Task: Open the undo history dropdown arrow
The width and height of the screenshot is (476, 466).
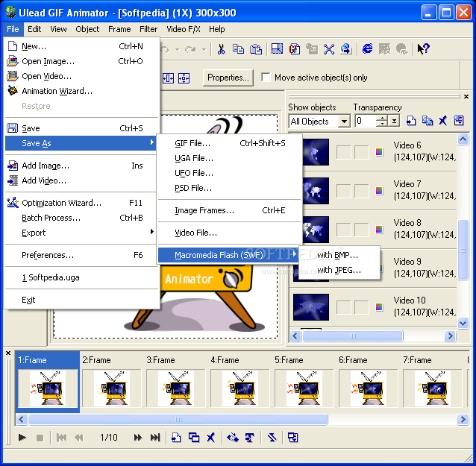Action: click(x=178, y=49)
